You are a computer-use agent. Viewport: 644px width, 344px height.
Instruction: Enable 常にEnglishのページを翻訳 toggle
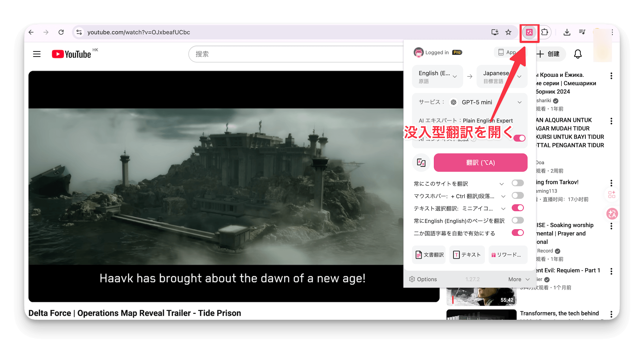(518, 220)
